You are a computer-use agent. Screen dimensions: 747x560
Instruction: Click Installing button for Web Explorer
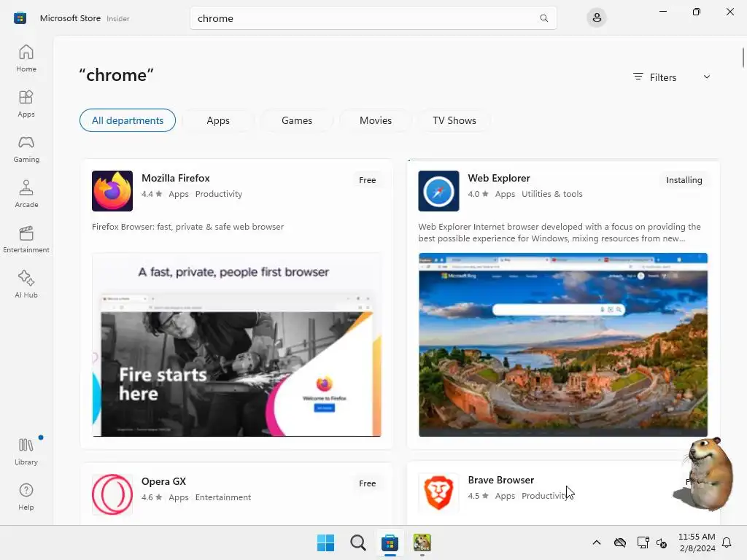click(684, 180)
